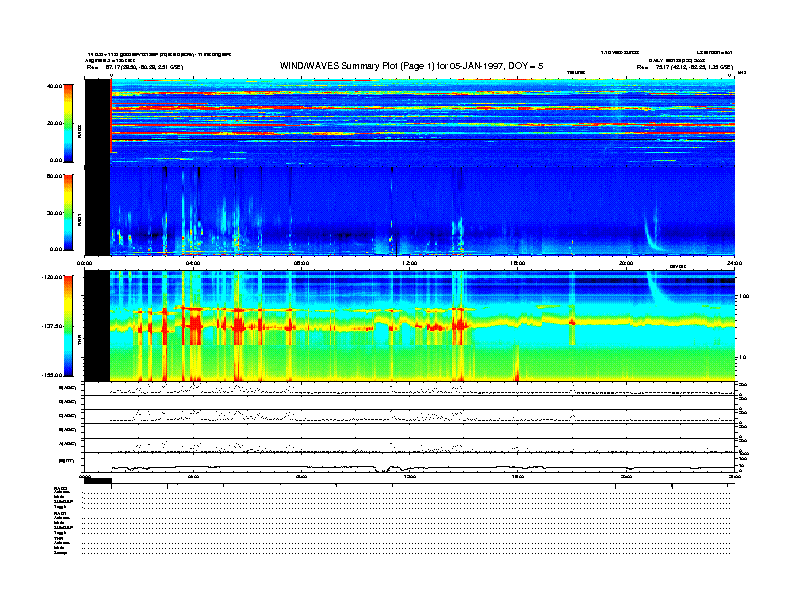Click the short black bar under the bottom time axis

pos(98,481)
